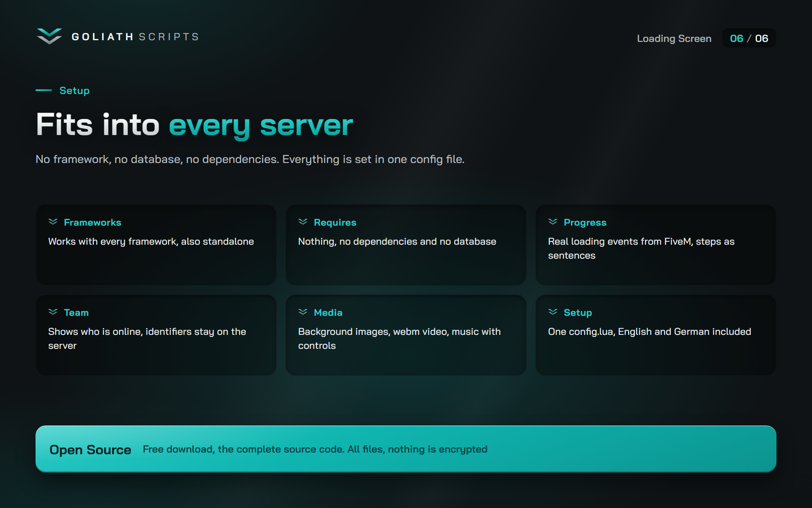812x508 pixels.
Task: Click the chevron icon beside Frameworks
Action: coord(53,222)
